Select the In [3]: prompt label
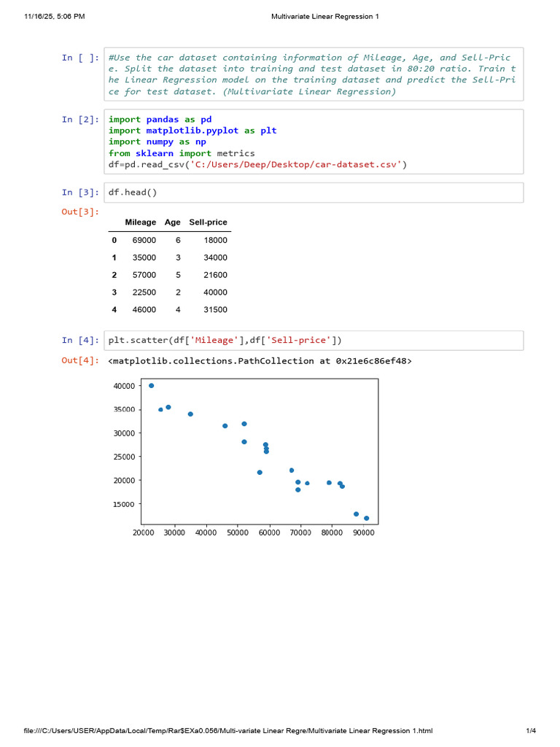 (80, 193)
